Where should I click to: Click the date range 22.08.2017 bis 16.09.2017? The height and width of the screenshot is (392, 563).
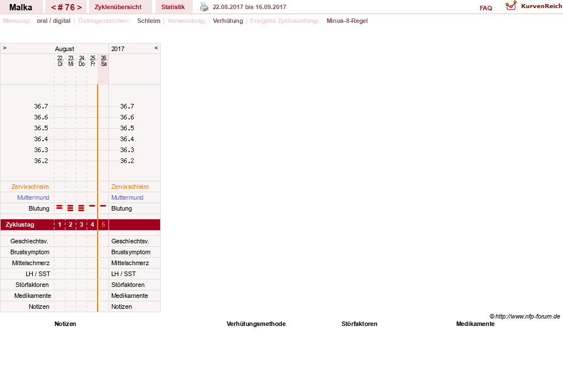click(250, 7)
